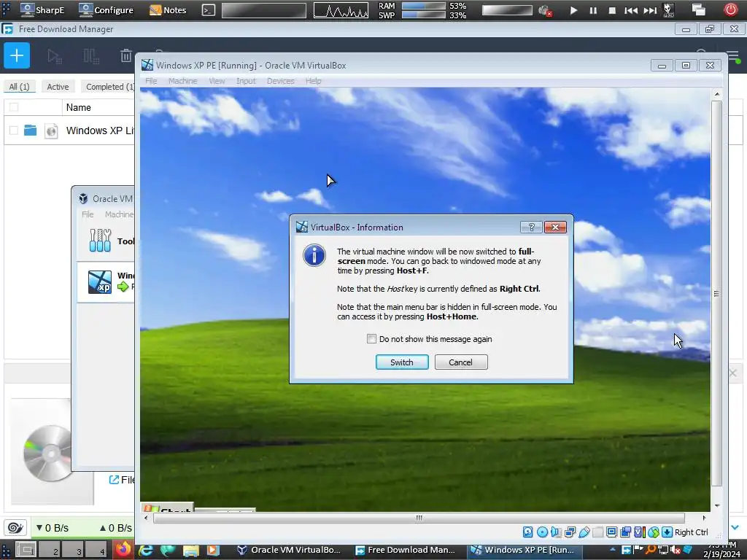Switch to virtual desktop 3
Image resolution: width=747 pixels, height=560 pixels.
tap(73, 550)
